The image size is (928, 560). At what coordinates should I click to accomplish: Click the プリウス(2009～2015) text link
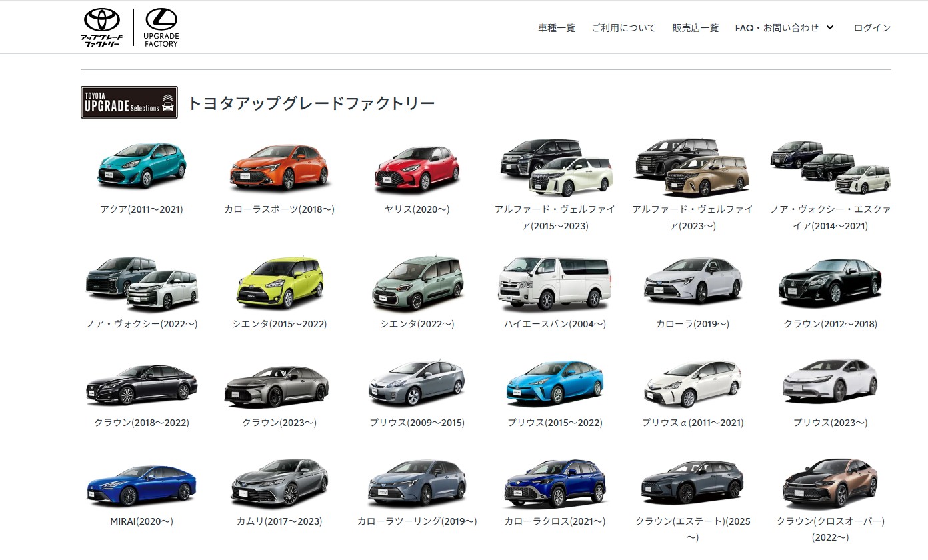(417, 423)
